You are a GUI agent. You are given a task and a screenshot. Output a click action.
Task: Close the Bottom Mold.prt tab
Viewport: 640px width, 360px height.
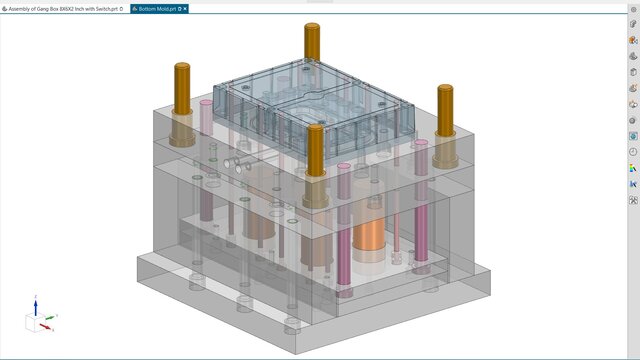pyautogui.click(x=185, y=9)
